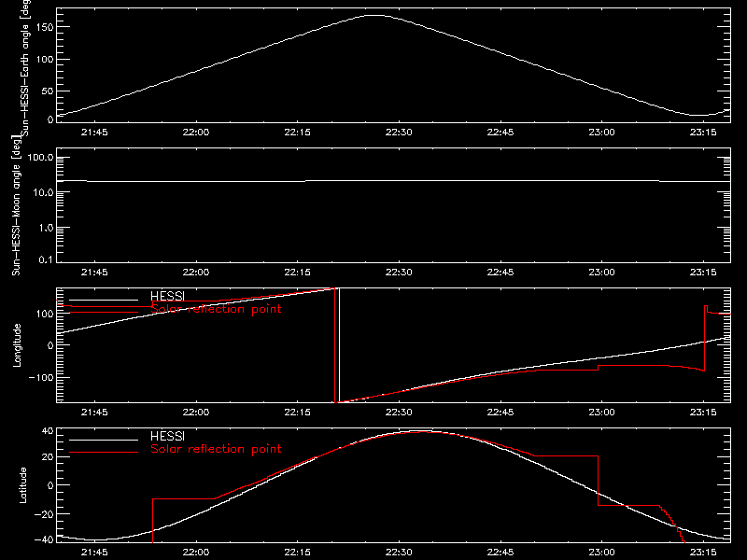
Task: Click the Longitude axis title
Action: tap(17, 345)
